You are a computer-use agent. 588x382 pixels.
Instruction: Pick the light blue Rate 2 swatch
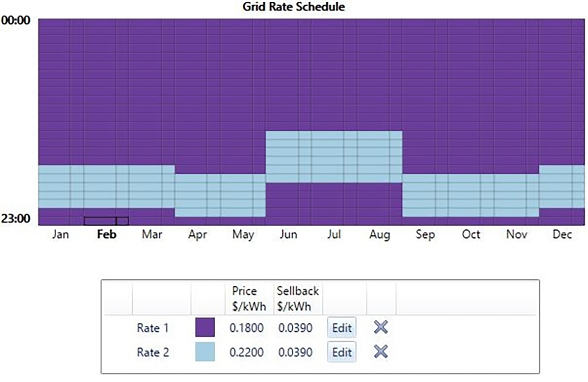coord(205,352)
